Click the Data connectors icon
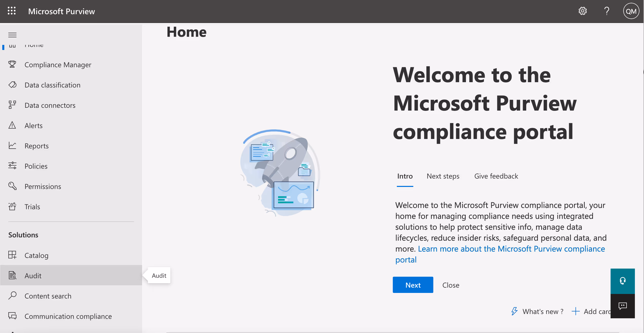This screenshot has width=644, height=333. click(12, 105)
